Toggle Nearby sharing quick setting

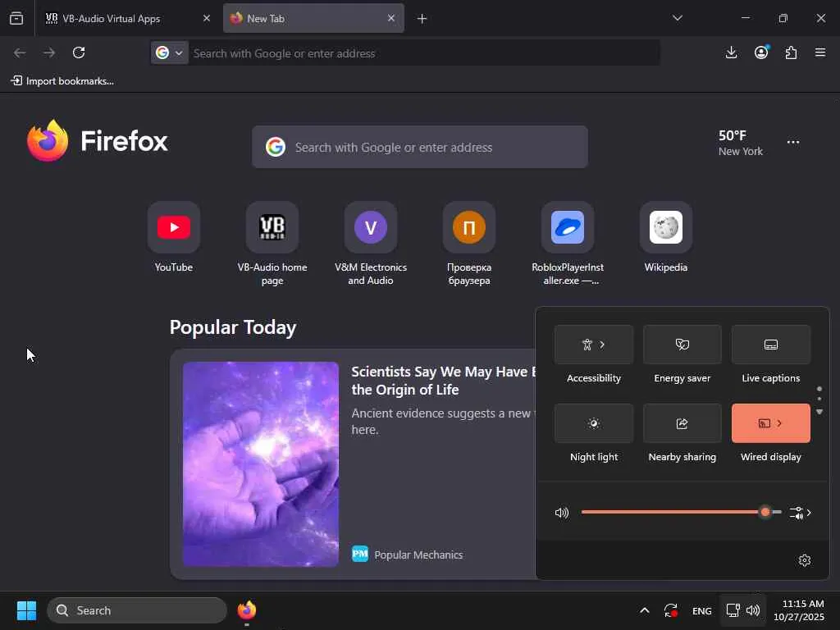click(682, 423)
